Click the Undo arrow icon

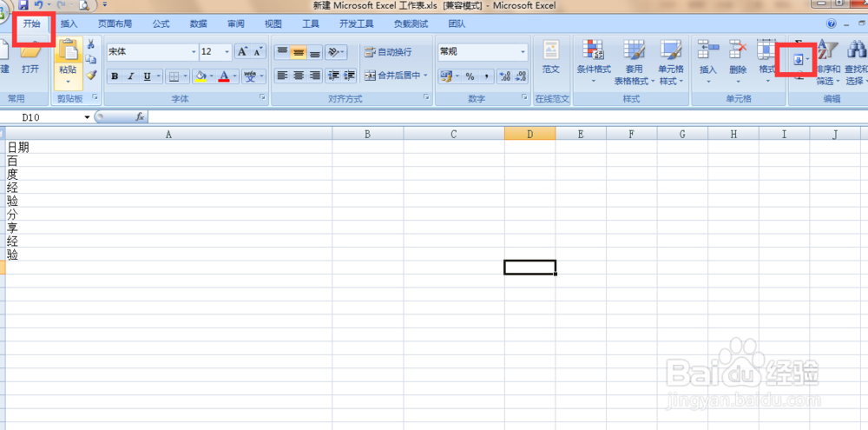click(38, 5)
